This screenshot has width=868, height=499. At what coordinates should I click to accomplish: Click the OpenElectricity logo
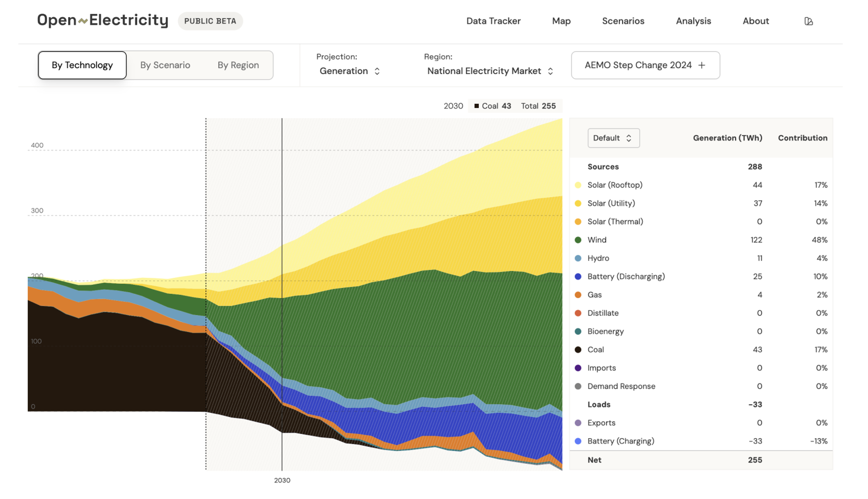pyautogui.click(x=103, y=20)
